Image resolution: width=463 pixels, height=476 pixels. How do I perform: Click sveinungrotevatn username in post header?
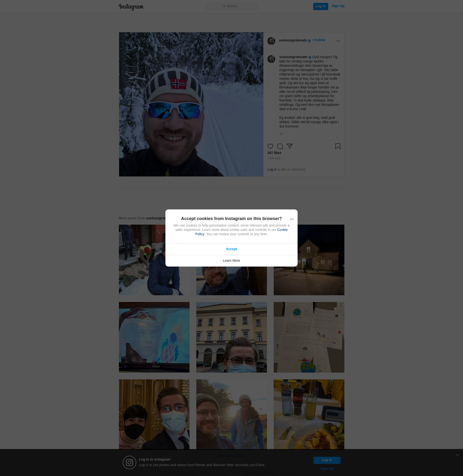tap(293, 40)
